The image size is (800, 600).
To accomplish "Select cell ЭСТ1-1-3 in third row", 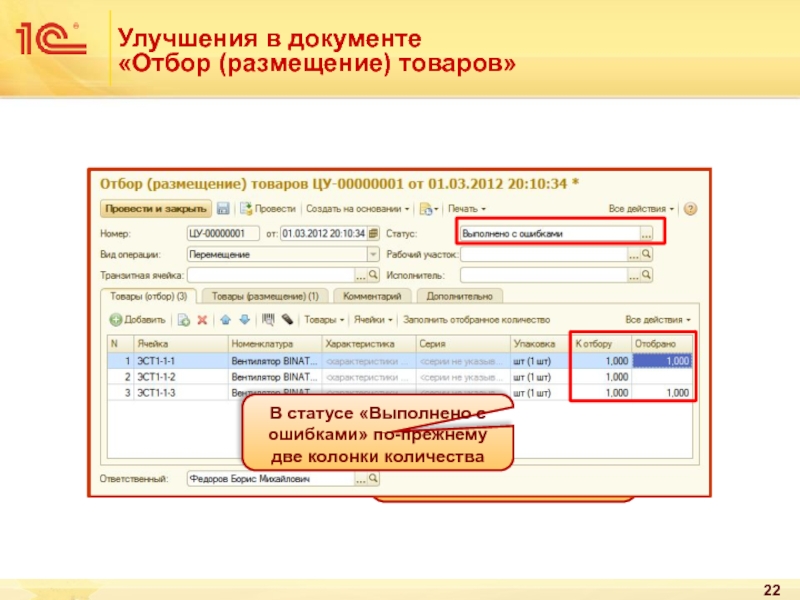I will [x=181, y=393].
